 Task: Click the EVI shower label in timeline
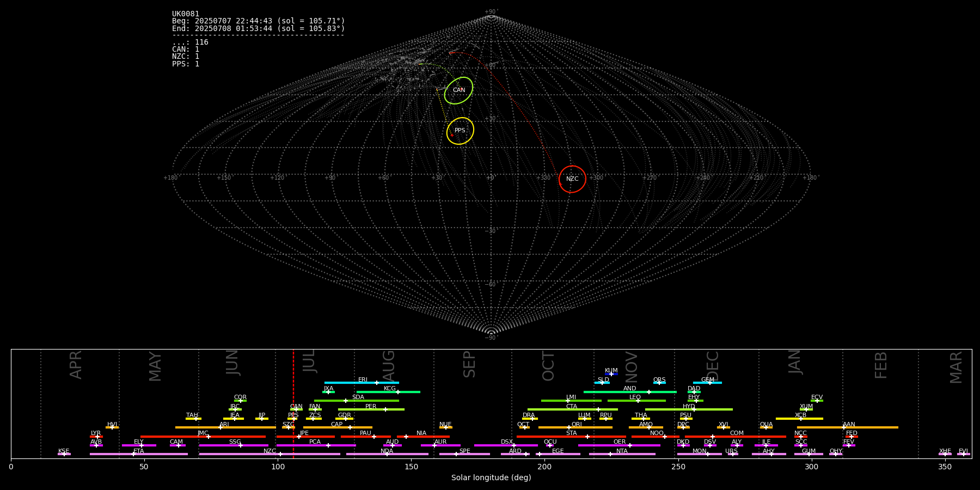[963, 451]
